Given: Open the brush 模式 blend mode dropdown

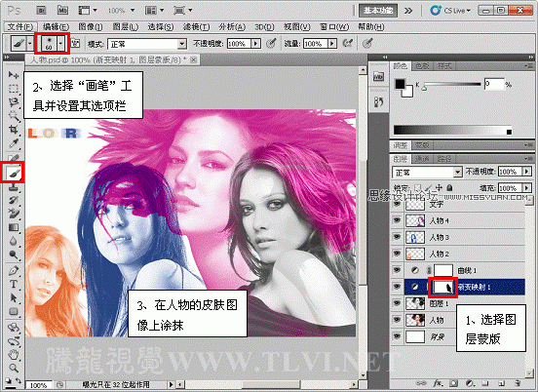Looking at the screenshot, I should tap(182, 44).
